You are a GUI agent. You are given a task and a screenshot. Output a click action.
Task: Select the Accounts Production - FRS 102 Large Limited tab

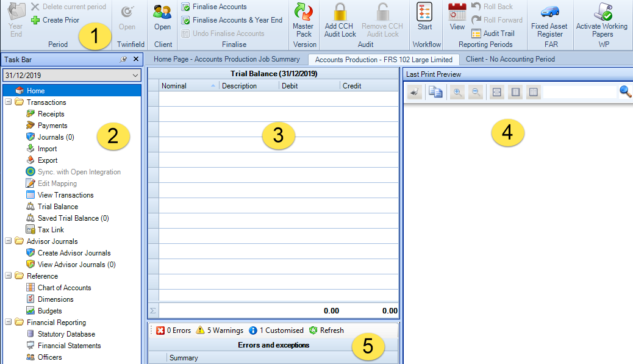point(384,60)
